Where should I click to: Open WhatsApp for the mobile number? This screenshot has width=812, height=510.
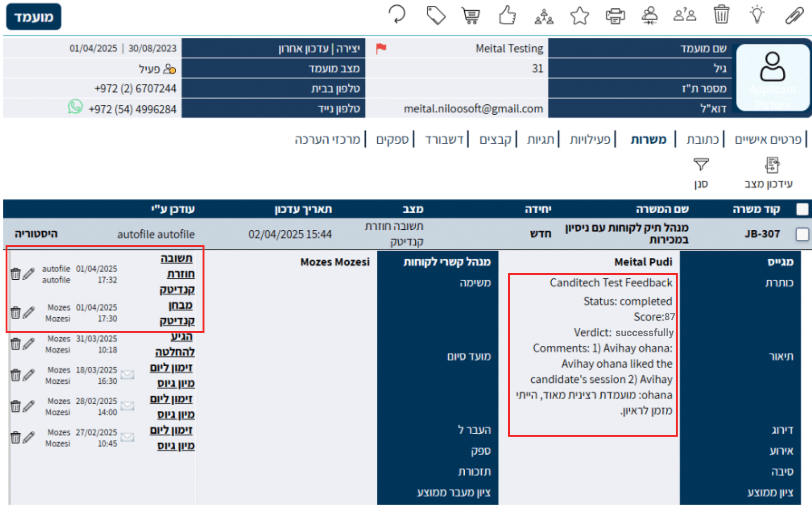coord(75,107)
